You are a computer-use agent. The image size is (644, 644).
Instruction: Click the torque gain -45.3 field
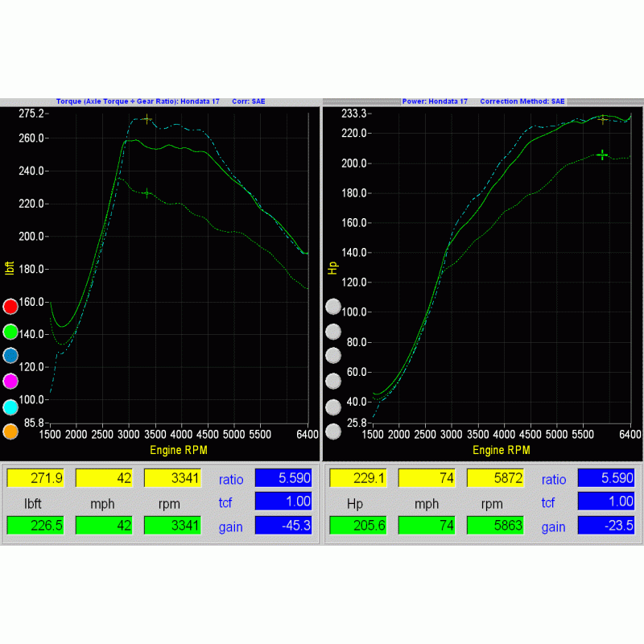coord(283,526)
